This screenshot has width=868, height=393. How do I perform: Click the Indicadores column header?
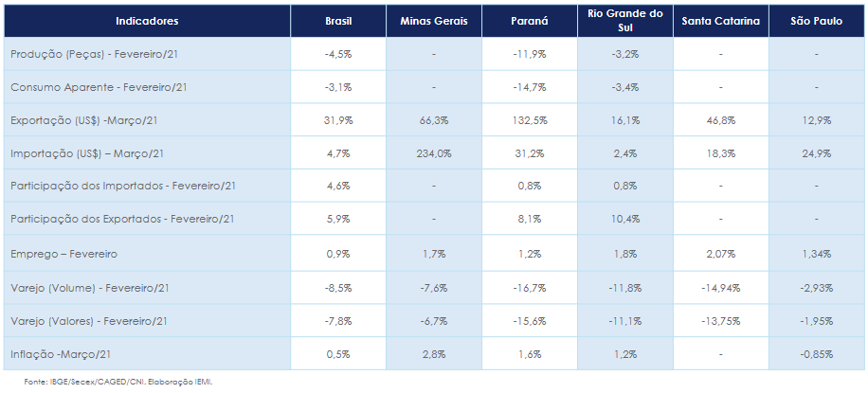tap(147, 20)
